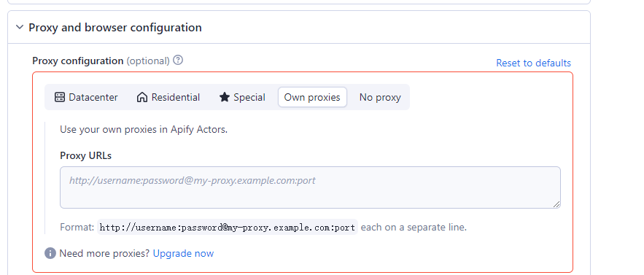Click the Special star icon
This screenshot has width=644, height=275.
(224, 98)
